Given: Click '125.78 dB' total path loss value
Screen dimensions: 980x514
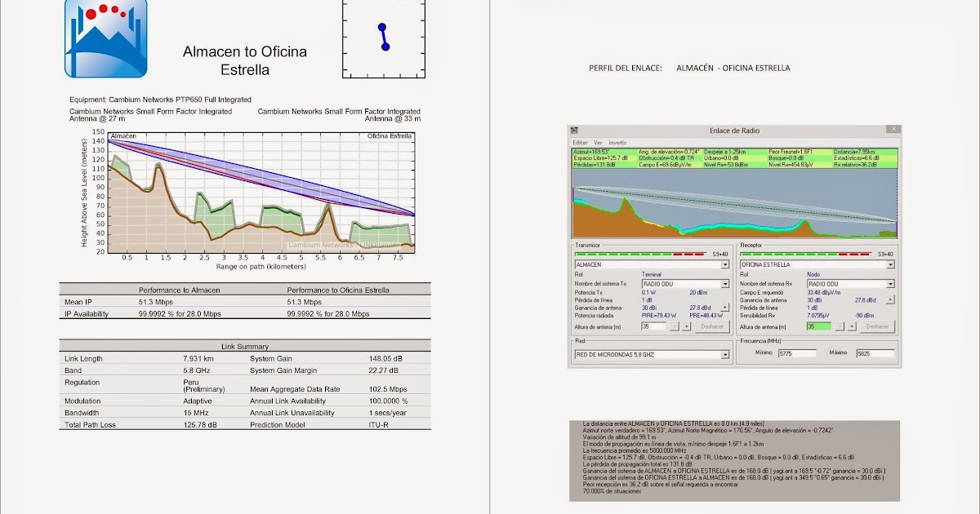Looking at the screenshot, I should [x=200, y=425].
